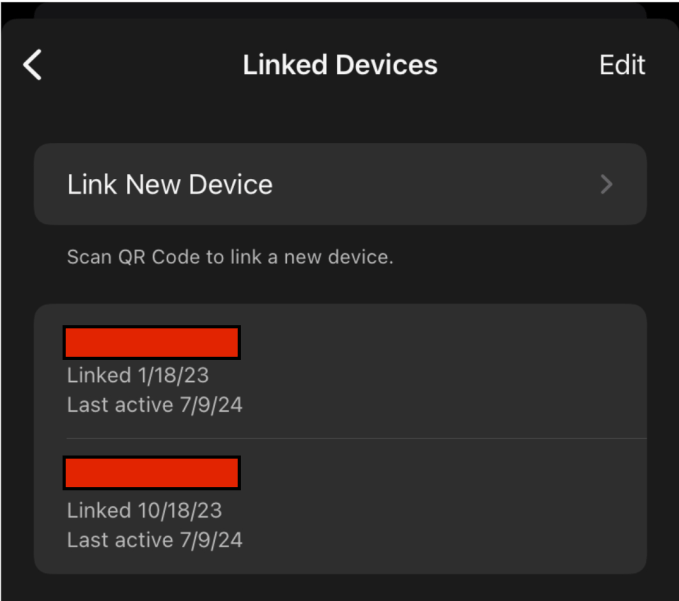The height and width of the screenshot is (601, 679).
Task: Click the Linked 1/18/23 text
Action: [138, 376]
